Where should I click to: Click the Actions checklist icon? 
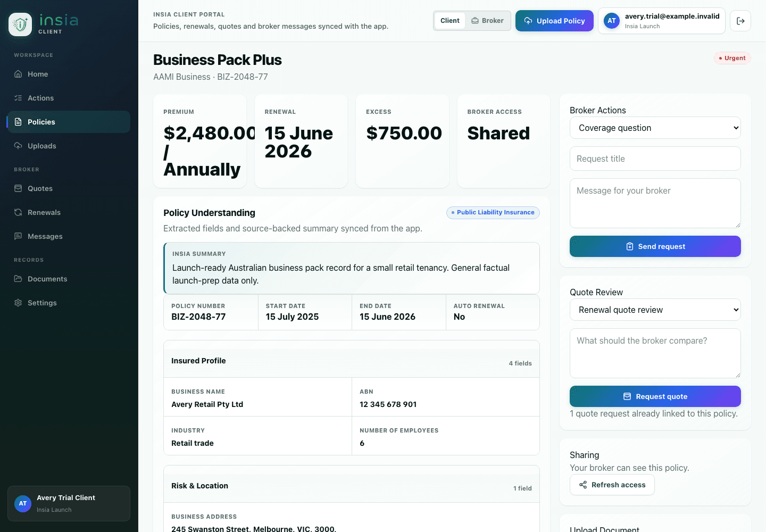coord(18,98)
